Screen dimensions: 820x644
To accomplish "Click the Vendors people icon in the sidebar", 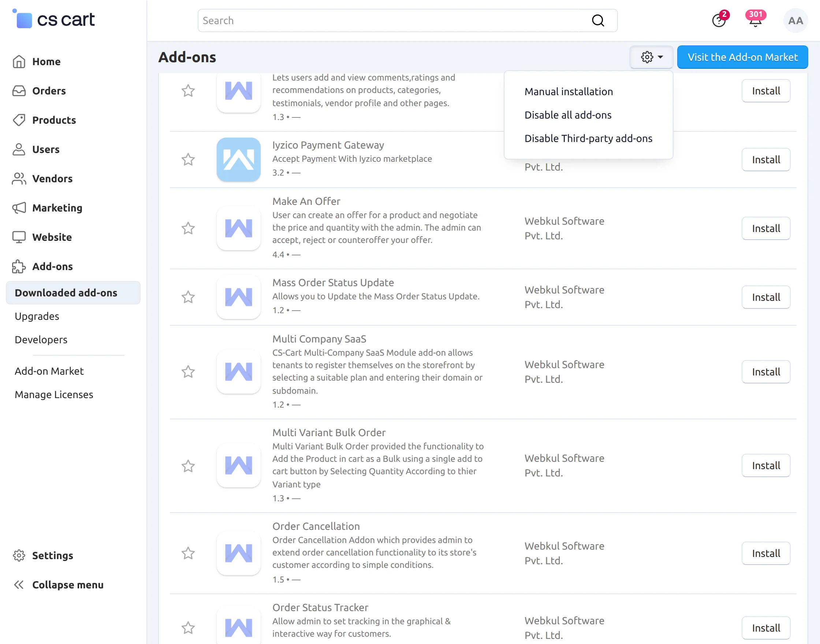I will tap(19, 179).
